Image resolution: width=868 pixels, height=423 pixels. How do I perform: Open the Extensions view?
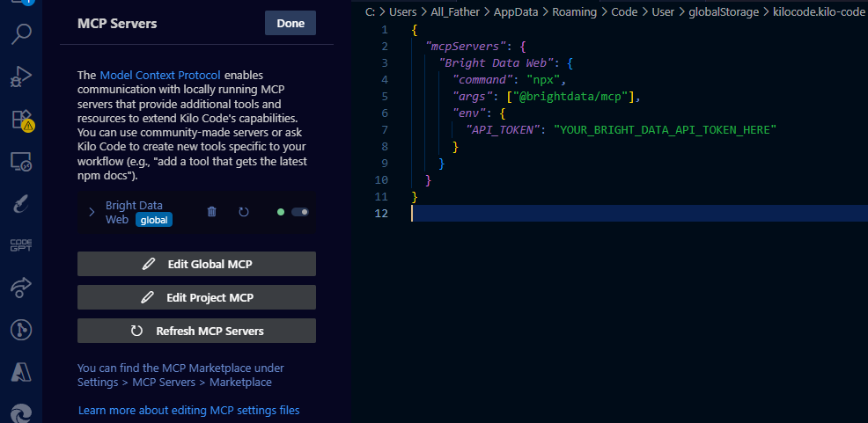[21, 120]
